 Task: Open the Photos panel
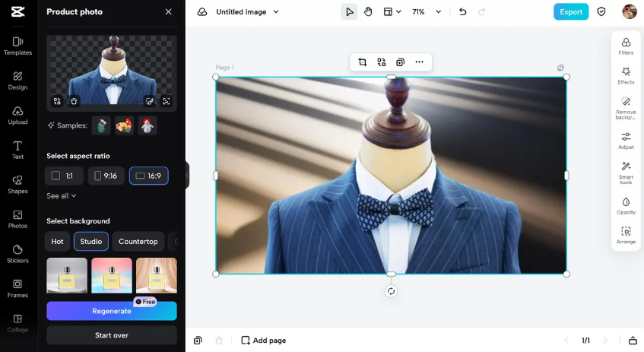[17, 219]
